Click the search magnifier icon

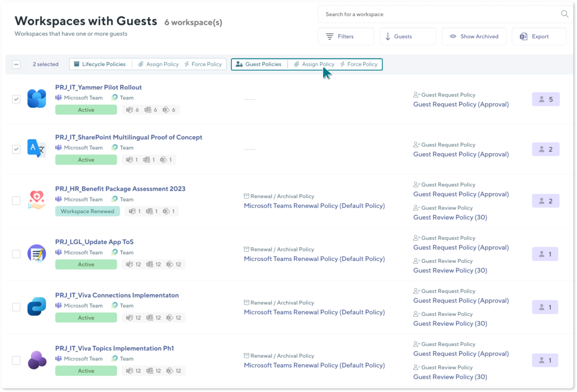564,14
